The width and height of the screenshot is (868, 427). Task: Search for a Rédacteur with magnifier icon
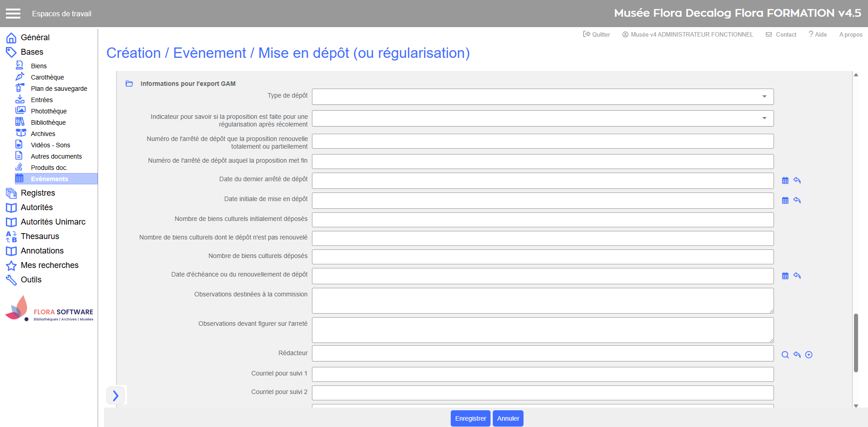coord(785,355)
